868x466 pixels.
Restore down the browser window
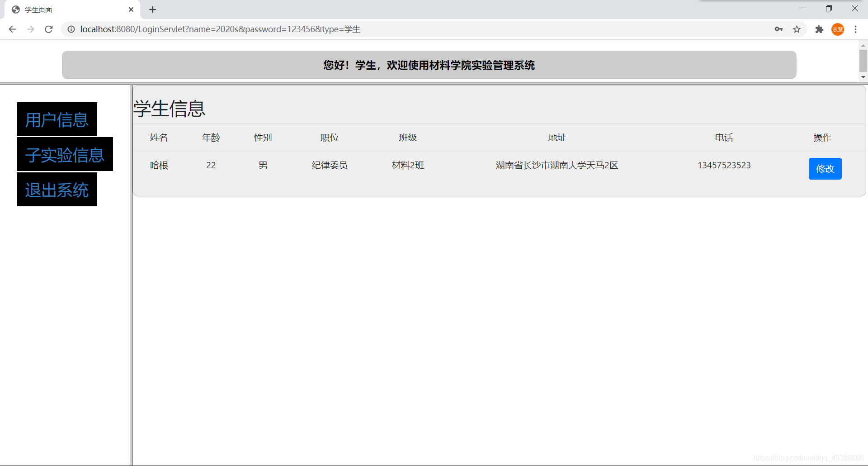[829, 9]
